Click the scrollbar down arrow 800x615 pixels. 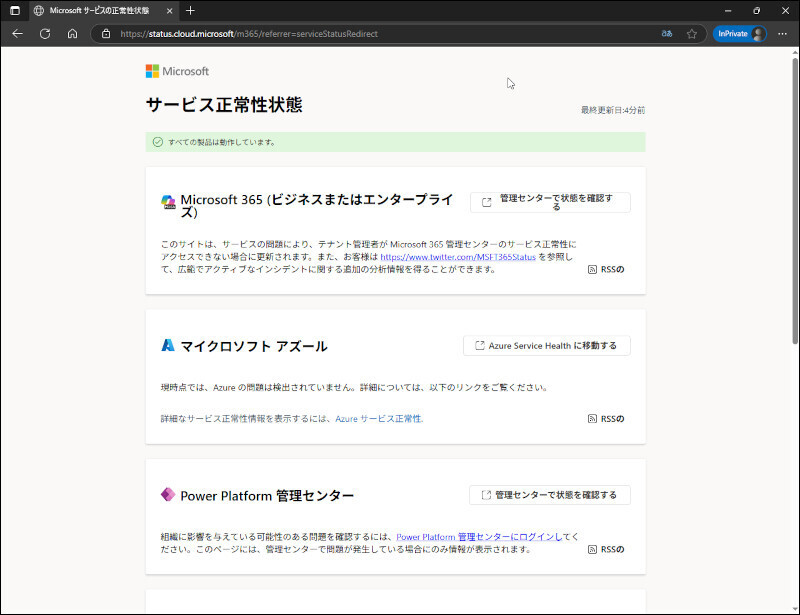(x=795, y=608)
